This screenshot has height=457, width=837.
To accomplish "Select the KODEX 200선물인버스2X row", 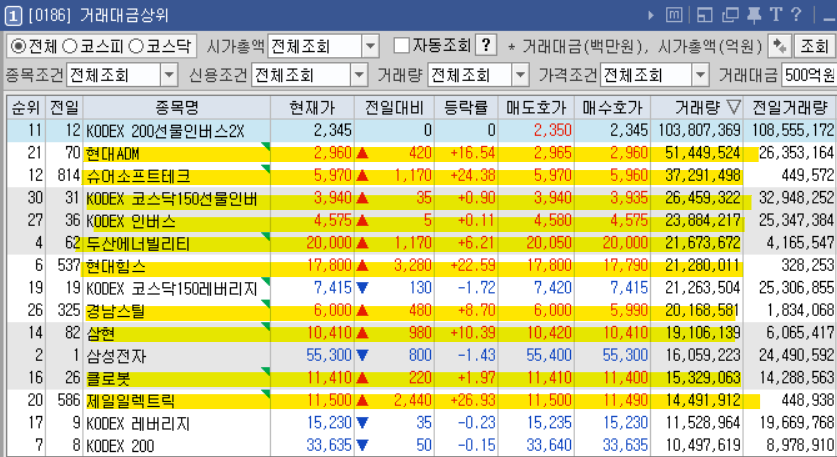I will click(421, 130).
